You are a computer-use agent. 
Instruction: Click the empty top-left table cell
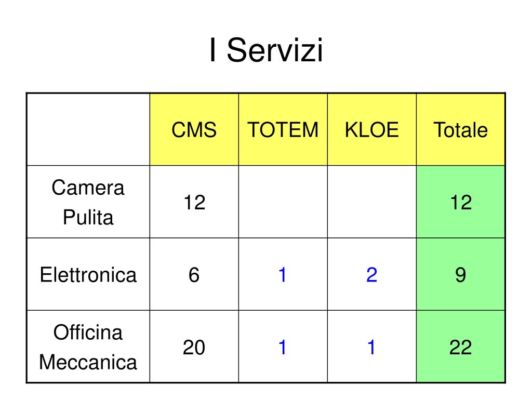click(88, 129)
